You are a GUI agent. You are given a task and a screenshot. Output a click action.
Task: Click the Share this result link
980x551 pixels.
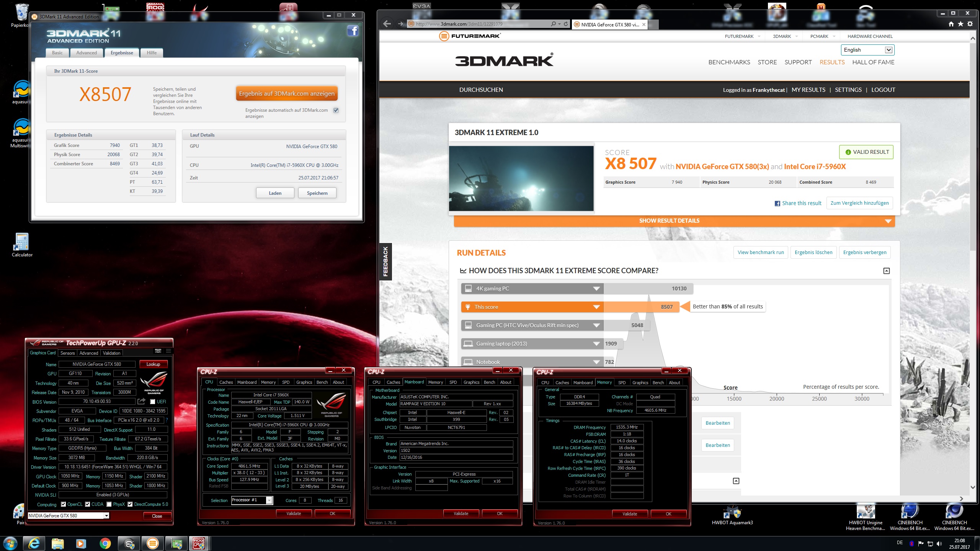tap(798, 203)
